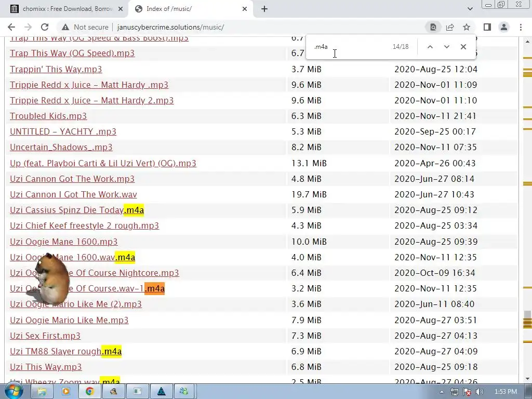Image resolution: width=532 pixels, height=399 pixels.
Task: Close the find bar
Action: click(463, 47)
